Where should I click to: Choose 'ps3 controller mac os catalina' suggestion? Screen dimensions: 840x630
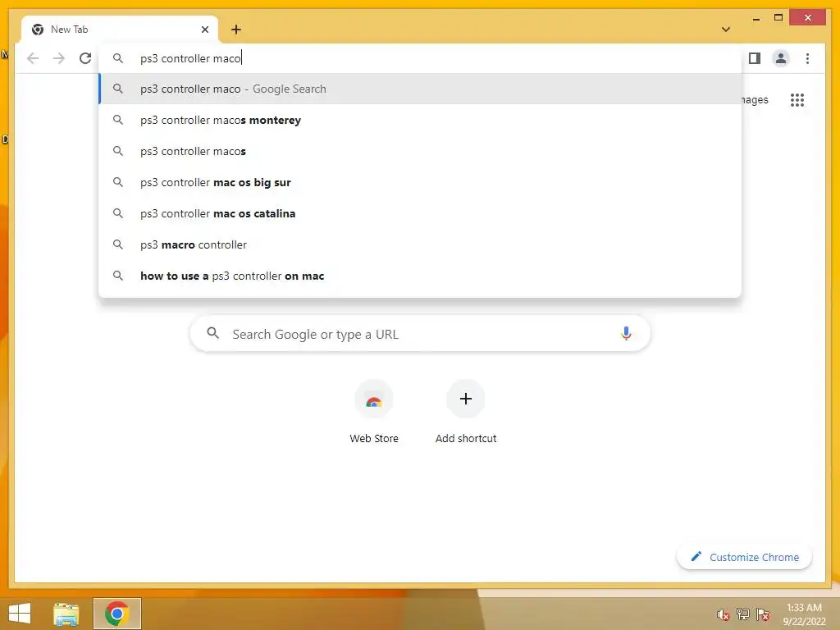(x=421, y=213)
